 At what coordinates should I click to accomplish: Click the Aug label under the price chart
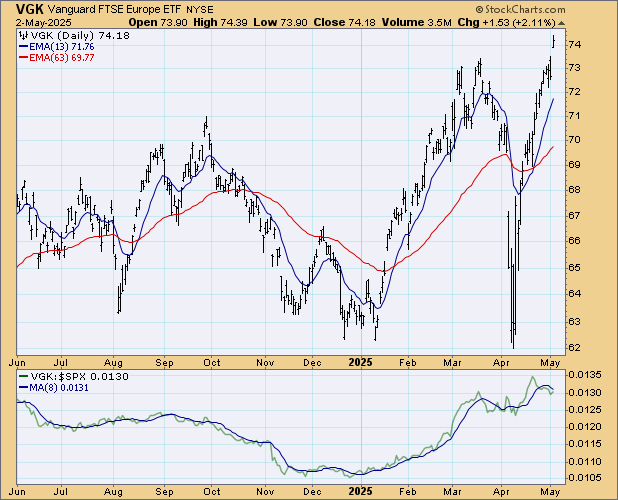click(114, 363)
